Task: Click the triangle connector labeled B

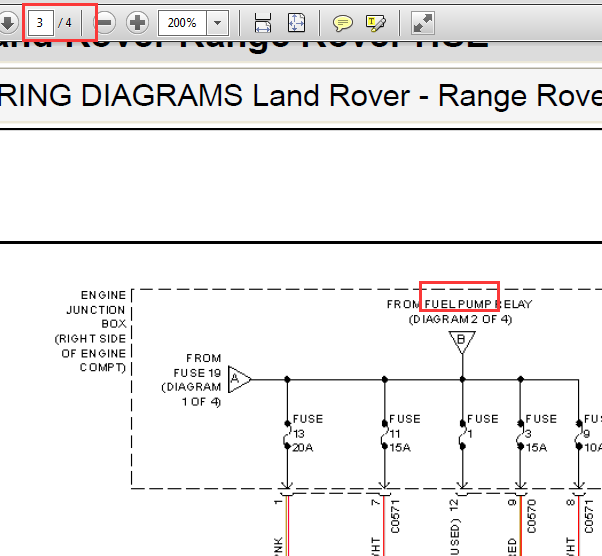Action: 462,342
